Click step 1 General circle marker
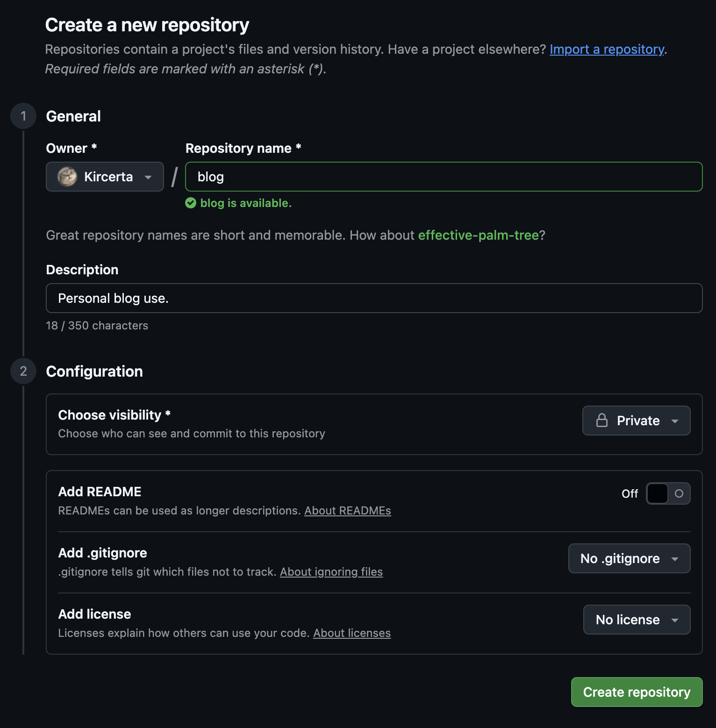Screen dimensions: 716x728 click(23, 116)
